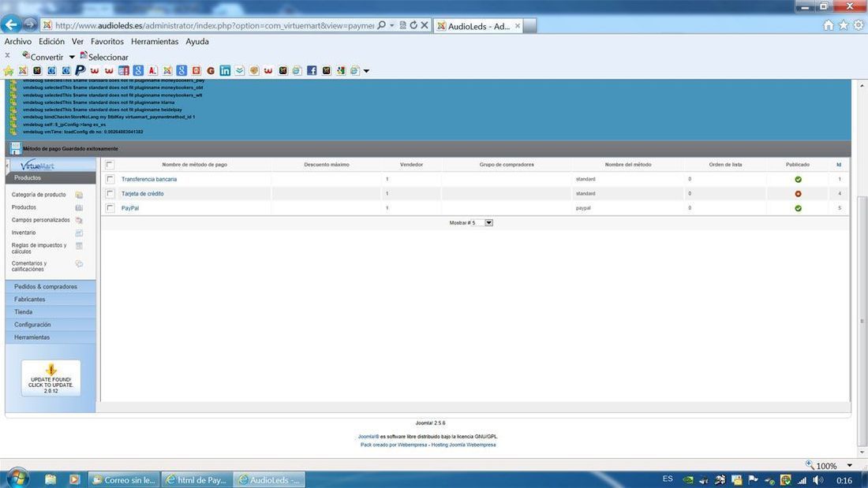This screenshot has width=868, height=488.
Task: Toggle unpublished red icon for Tarjeta de crédito
Action: 798,194
